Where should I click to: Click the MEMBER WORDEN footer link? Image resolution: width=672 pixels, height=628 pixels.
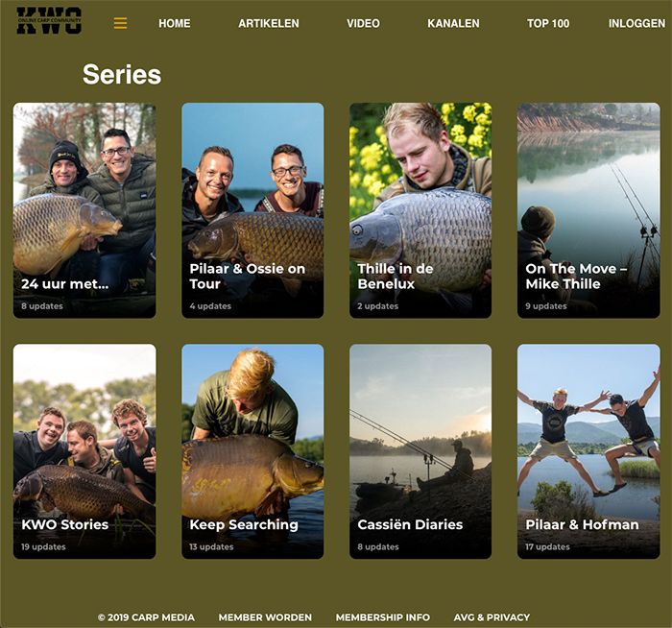point(265,617)
